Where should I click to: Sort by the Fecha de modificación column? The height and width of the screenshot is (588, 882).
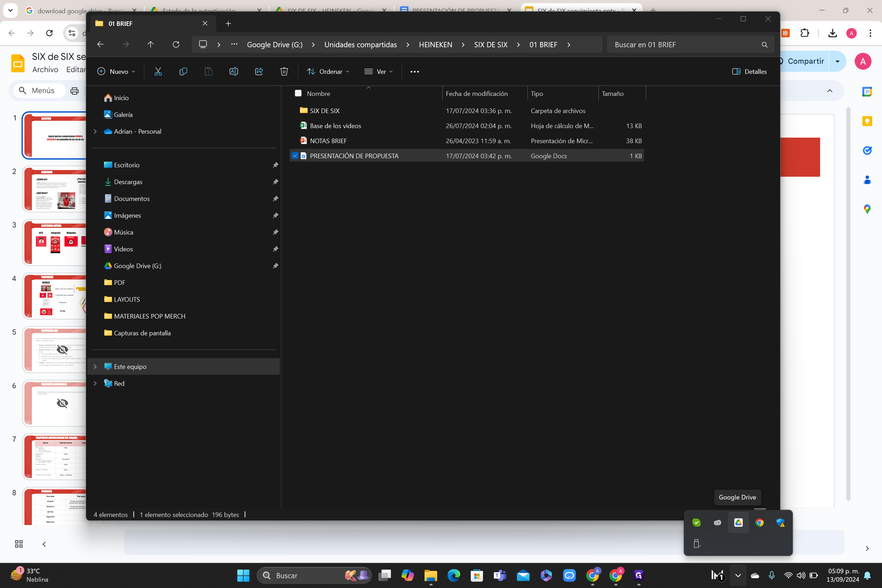484,93
